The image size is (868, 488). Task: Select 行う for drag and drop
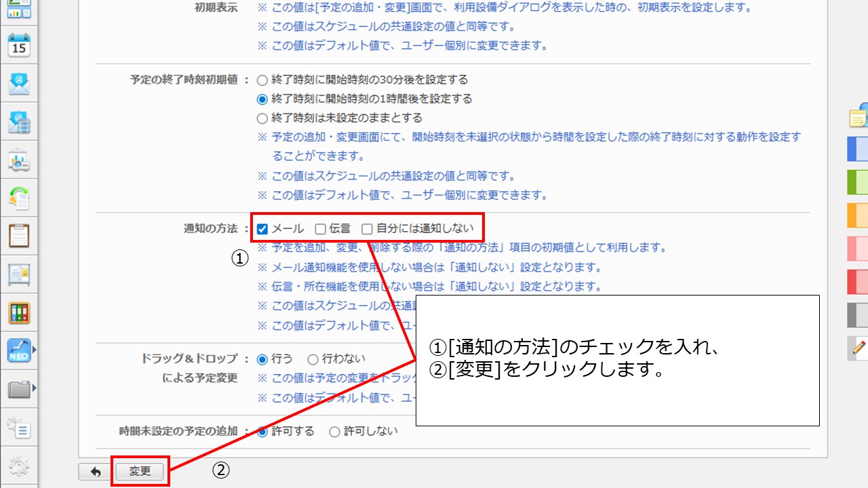tap(262, 359)
